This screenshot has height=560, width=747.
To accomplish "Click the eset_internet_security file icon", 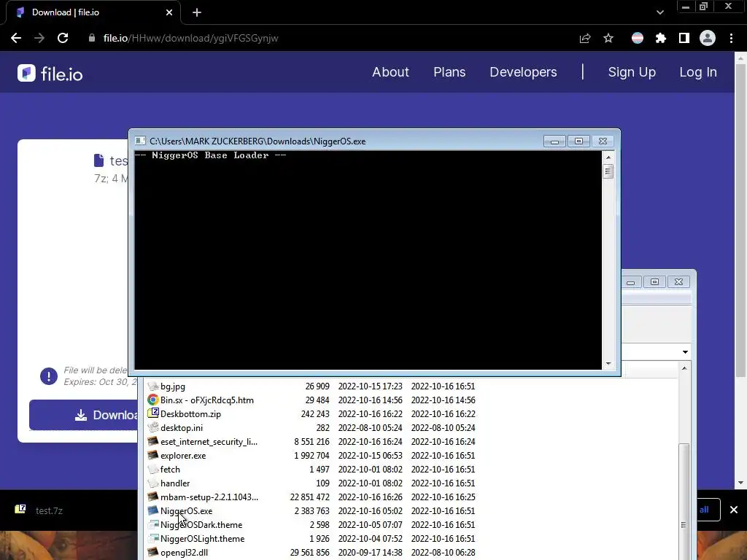I will tap(153, 441).
